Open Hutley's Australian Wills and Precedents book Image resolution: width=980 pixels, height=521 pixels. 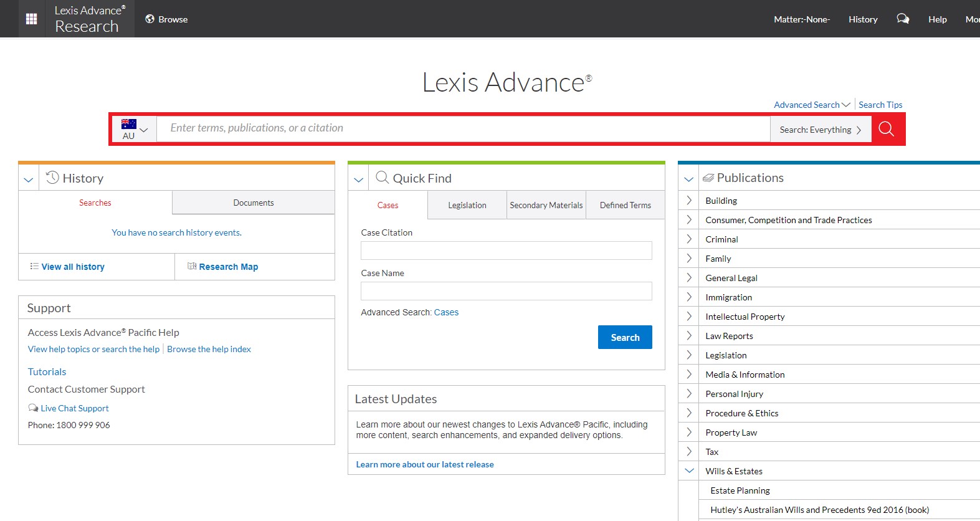[820, 510]
